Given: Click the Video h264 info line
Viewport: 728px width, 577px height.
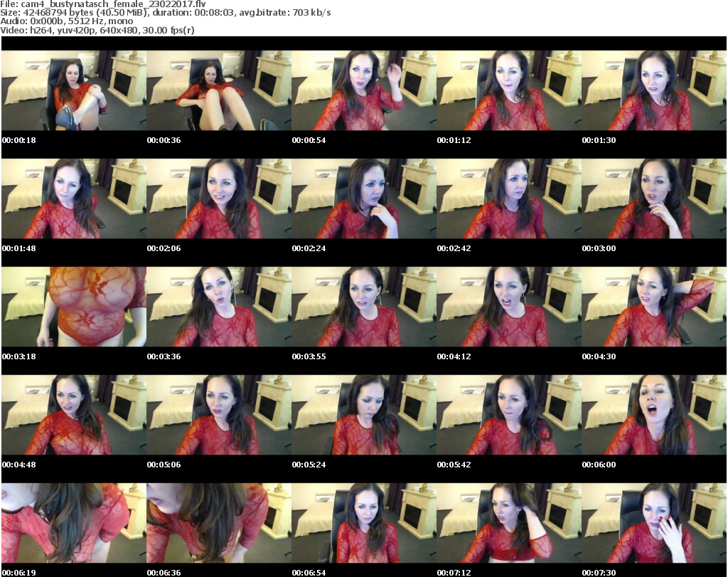Looking at the screenshot, I should (97, 30).
